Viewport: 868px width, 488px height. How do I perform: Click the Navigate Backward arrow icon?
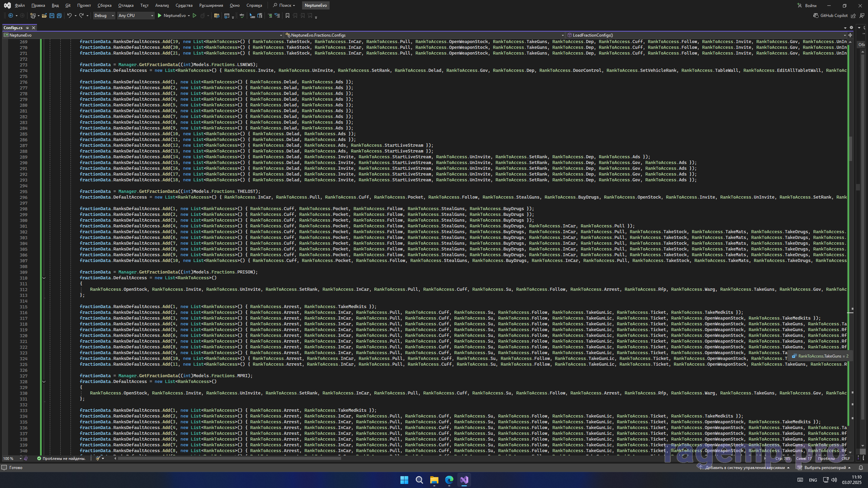coord(11,16)
